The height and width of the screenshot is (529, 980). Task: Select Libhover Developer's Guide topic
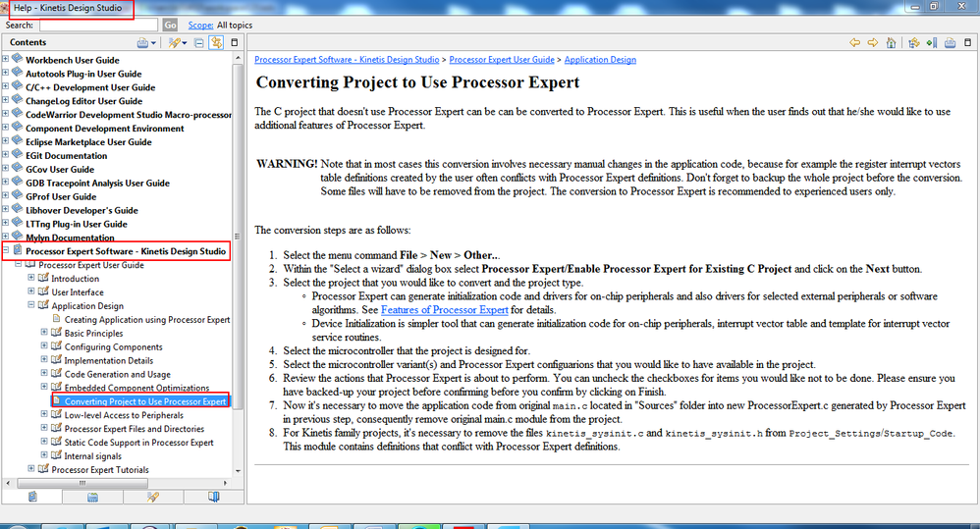pos(82,210)
